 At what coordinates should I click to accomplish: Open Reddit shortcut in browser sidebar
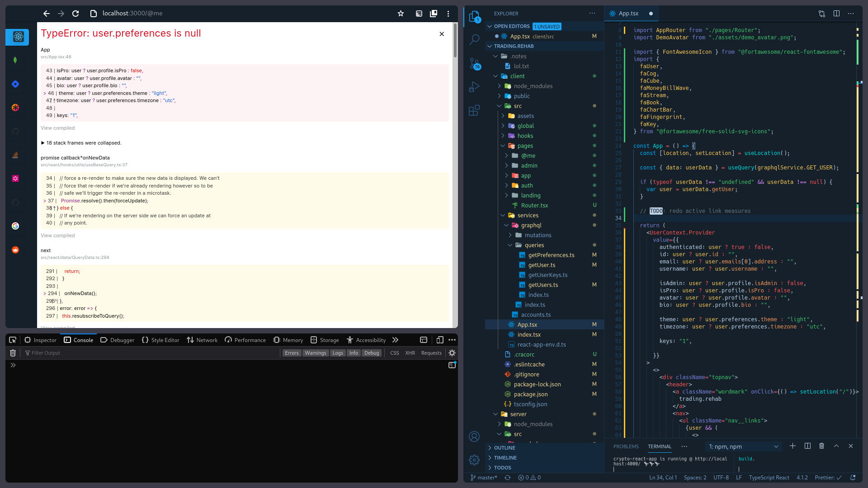tap(15, 250)
